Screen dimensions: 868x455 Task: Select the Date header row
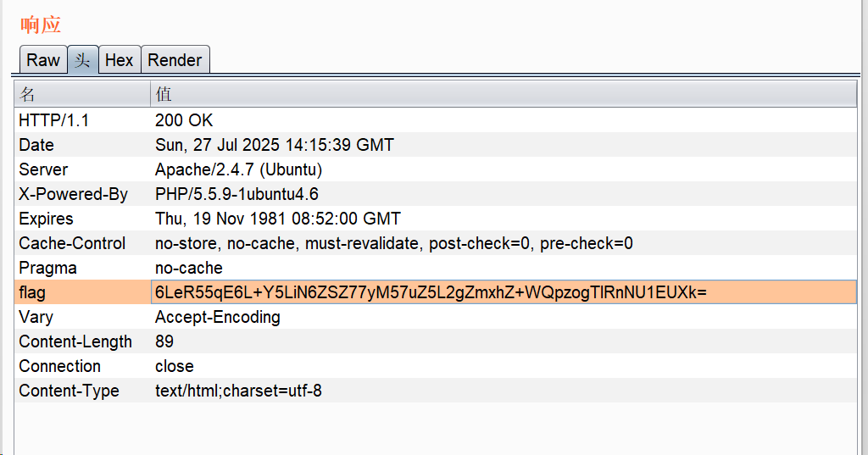pyautogui.click(x=36, y=146)
